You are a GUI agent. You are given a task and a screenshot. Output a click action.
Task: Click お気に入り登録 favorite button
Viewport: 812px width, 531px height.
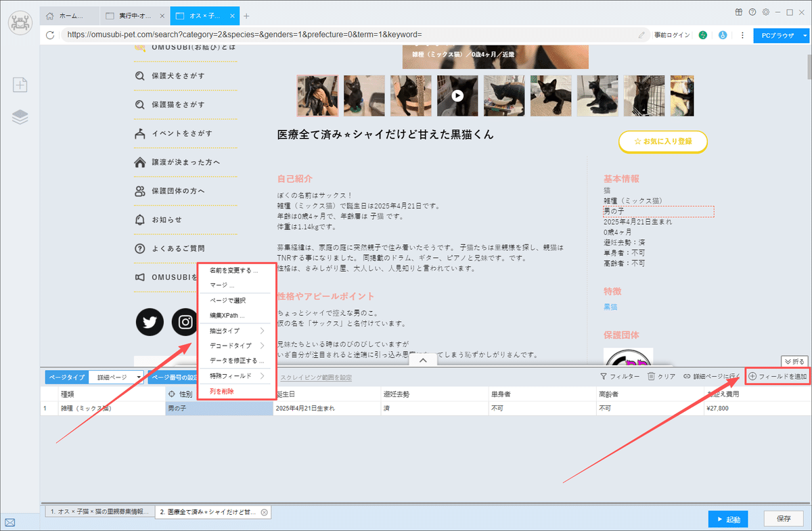(x=663, y=142)
